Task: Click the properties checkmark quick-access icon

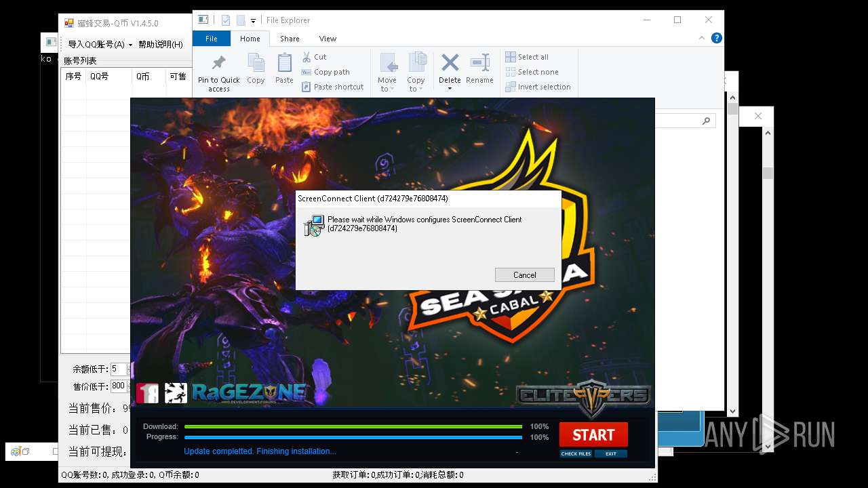Action: tap(226, 20)
